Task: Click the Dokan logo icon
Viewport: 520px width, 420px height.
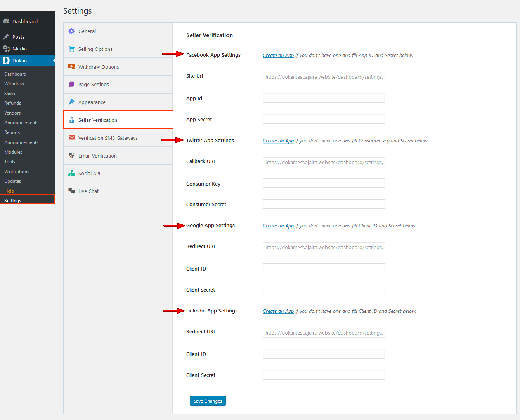Action: click(x=6, y=61)
